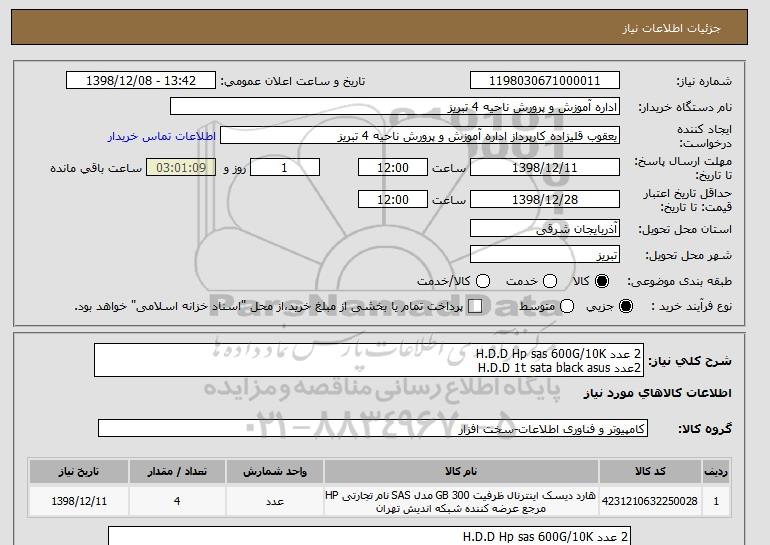Click the product name cell for HP SAS hard disk

(461, 501)
